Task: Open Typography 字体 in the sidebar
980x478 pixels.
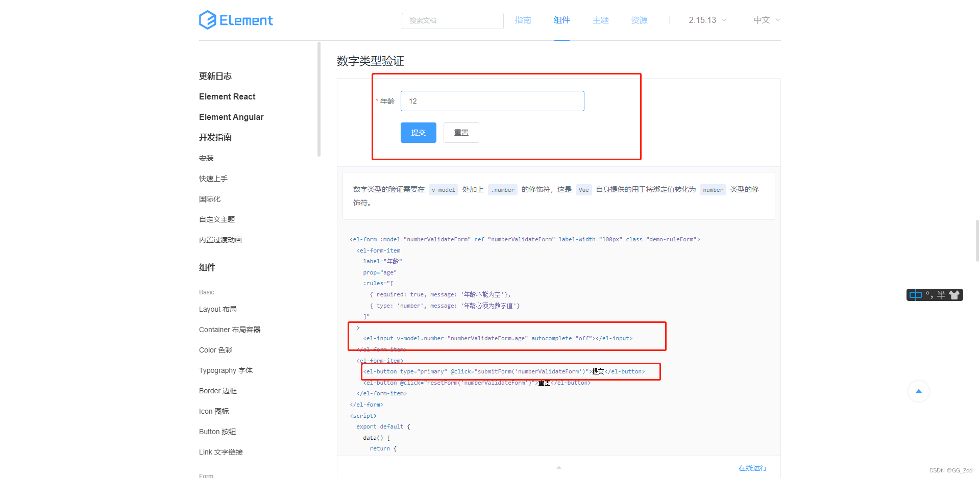Action: (226, 370)
